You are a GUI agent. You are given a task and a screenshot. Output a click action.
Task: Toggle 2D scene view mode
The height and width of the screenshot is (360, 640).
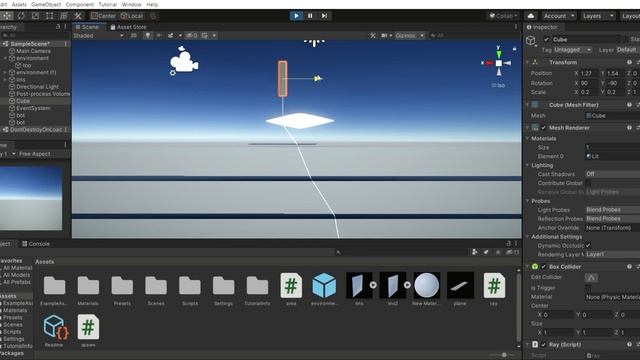click(x=133, y=36)
